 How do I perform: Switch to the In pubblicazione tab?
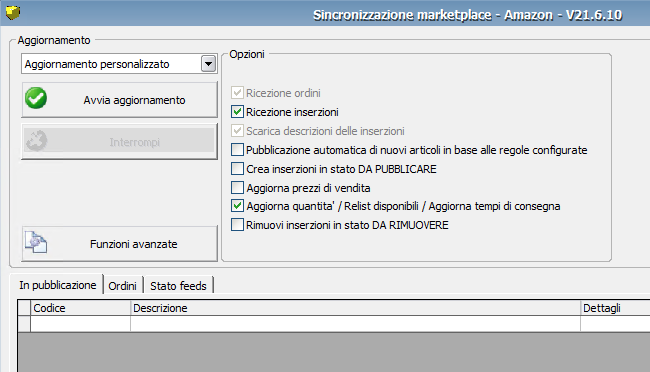pos(57,285)
